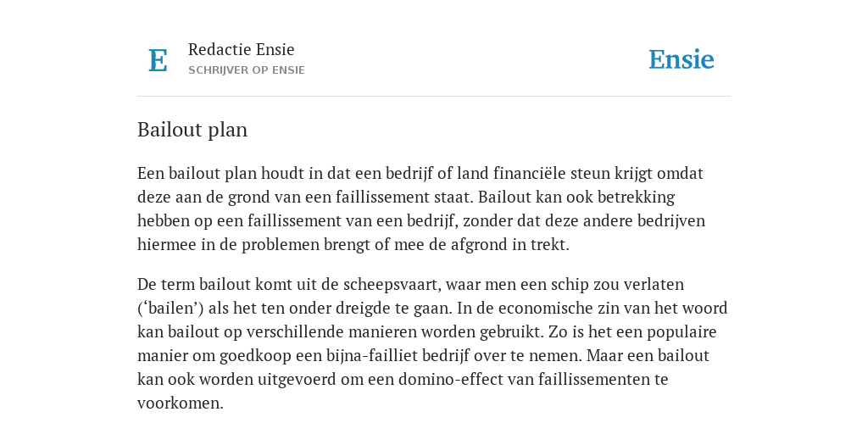
Task: Click the word voorkomen at paragraph end
Action: point(180,403)
